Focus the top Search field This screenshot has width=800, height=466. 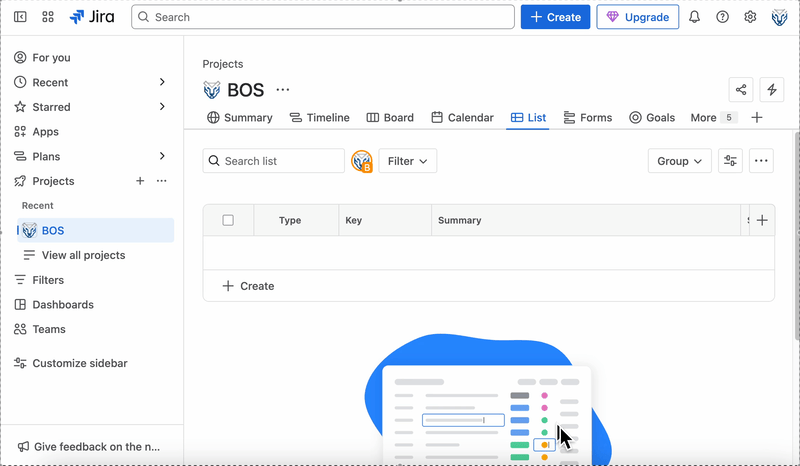pyautogui.click(x=323, y=17)
